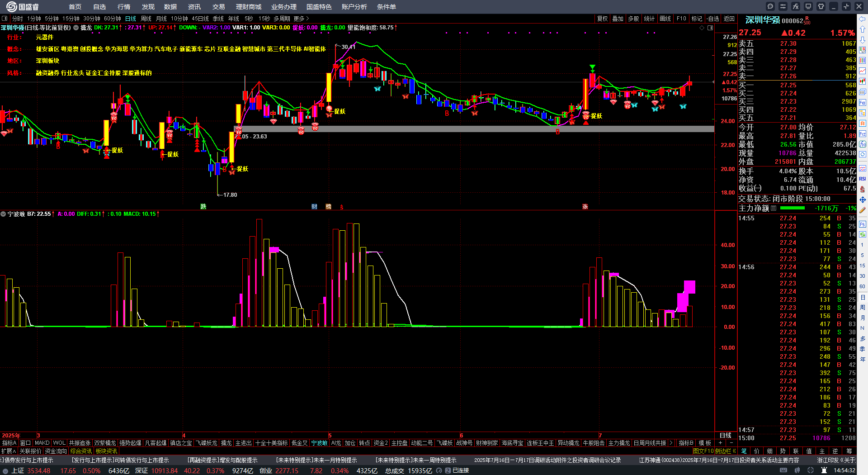The image size is (868, 475).
Task: Click the RSI indicator sidebar icon
Action: [x=863, y=179]
